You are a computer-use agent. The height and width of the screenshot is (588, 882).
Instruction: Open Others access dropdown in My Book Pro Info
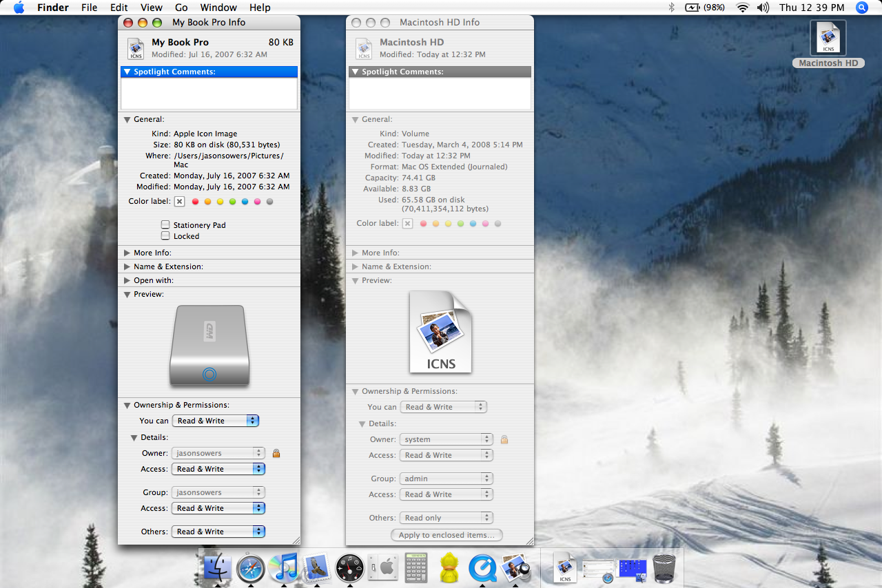coord(218,532)
